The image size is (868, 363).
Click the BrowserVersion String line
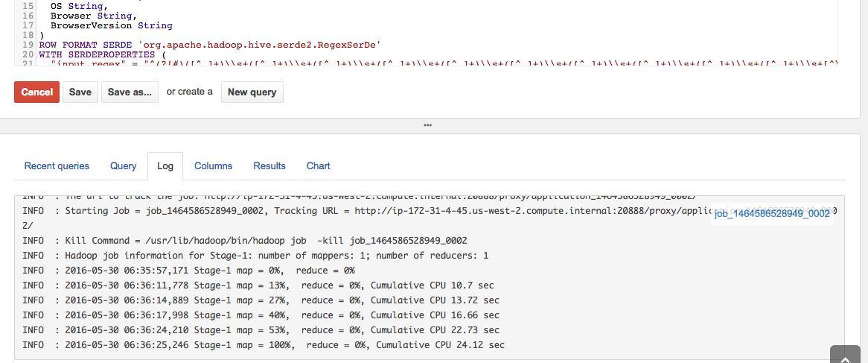[x=111, y=25]
